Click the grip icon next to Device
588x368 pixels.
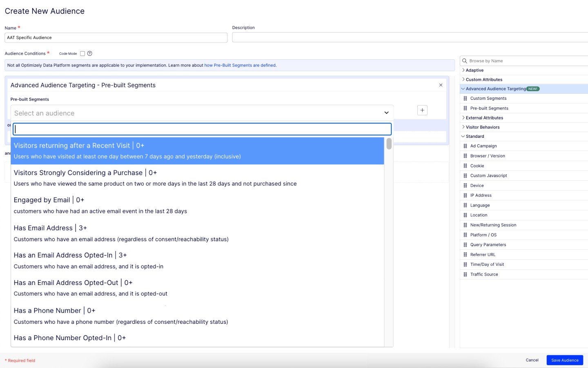point(465,186)
